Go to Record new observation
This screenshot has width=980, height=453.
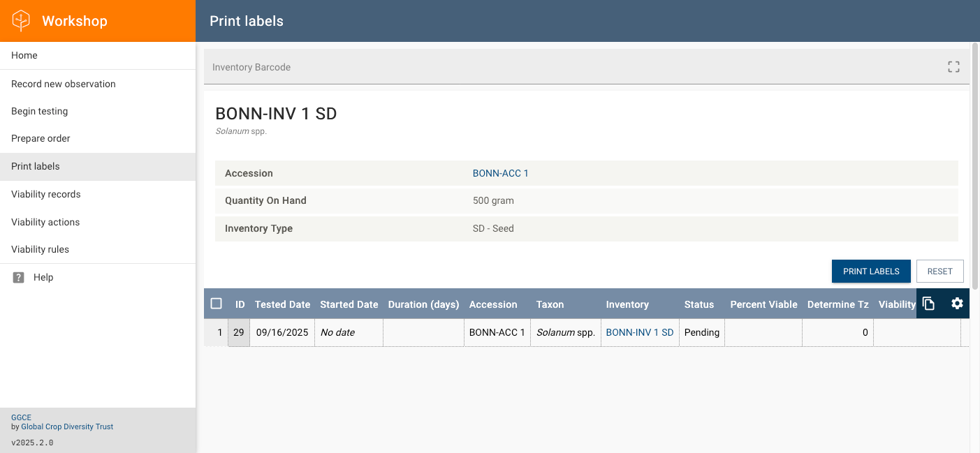(98, 84)
